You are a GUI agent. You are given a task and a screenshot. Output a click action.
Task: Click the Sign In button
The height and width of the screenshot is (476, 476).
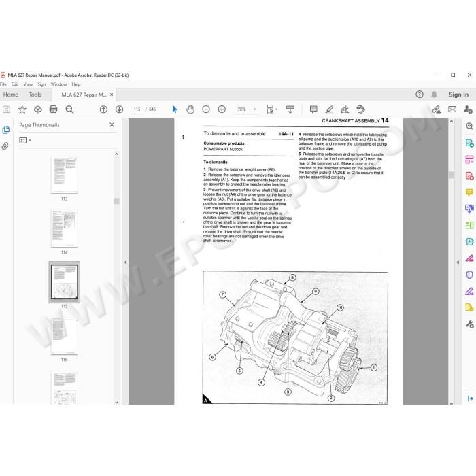point(458,95)
